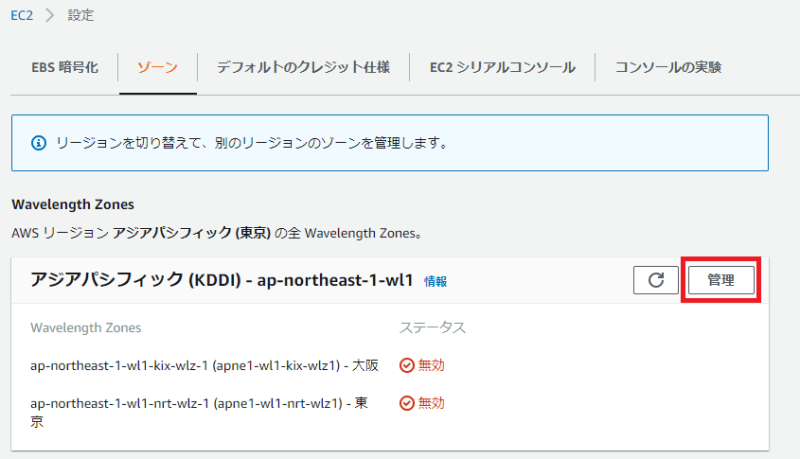Click disabled status icon for Tokyo zone
800x459 pixels.
pyautogui.click(x=406, y=403)
